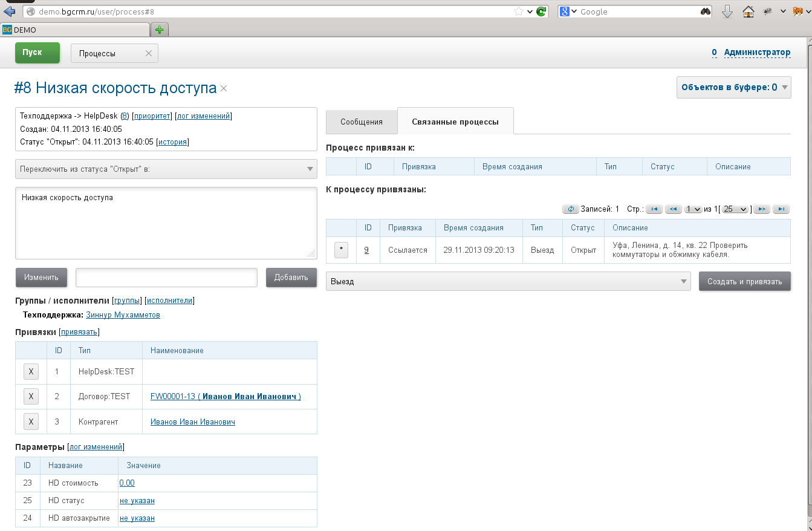Screen dimensions: 812x531
Task: Jump to last page of linked processes
Action: (x=781, y=209)
